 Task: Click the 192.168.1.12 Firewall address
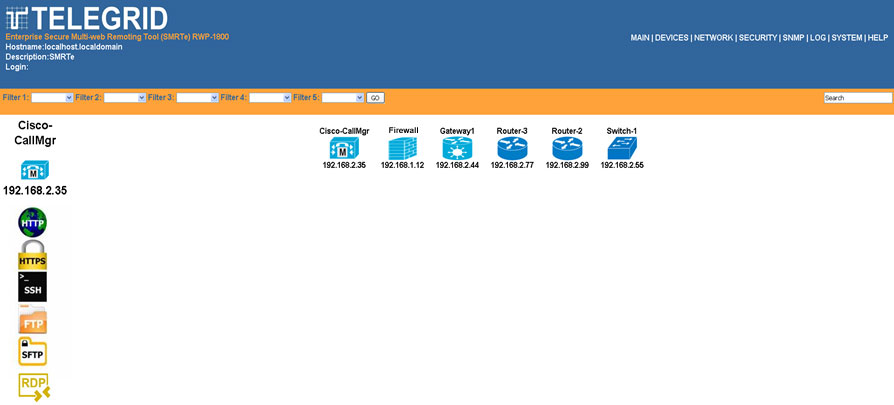(403, 165)
